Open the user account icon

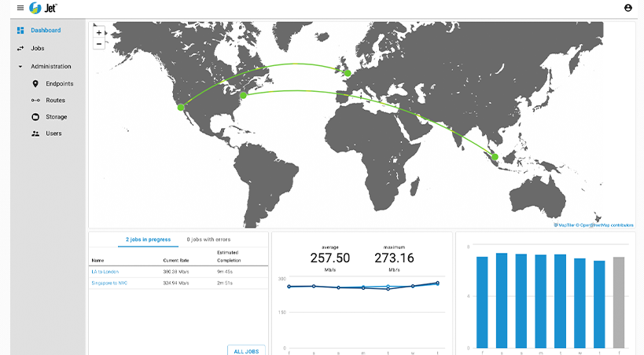click(627, 8)
